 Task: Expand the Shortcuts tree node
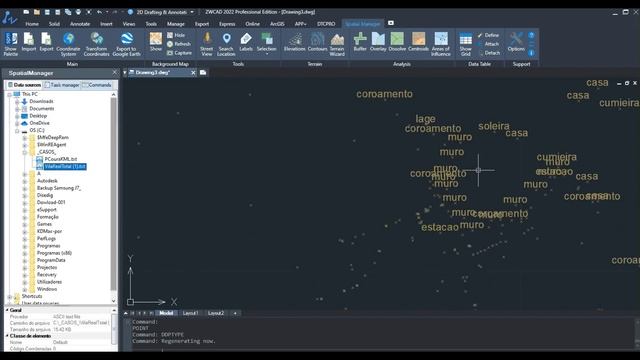tap(9, 296)
